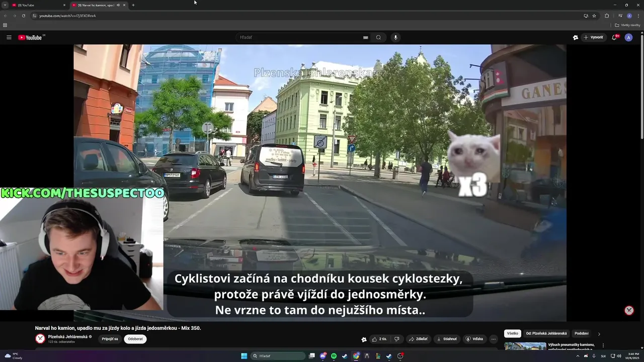644x362 pixels.
Task: Open the video title text
Action: click(118, 328)
